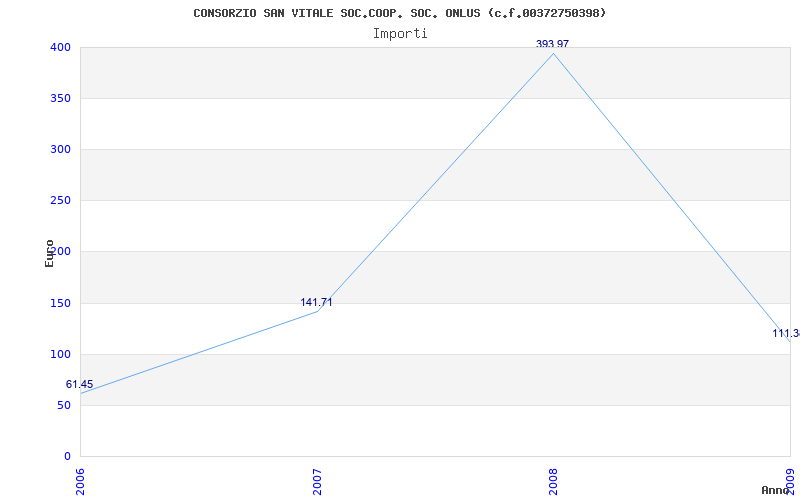Click the line point at 2007

click(x=317, y=311)
